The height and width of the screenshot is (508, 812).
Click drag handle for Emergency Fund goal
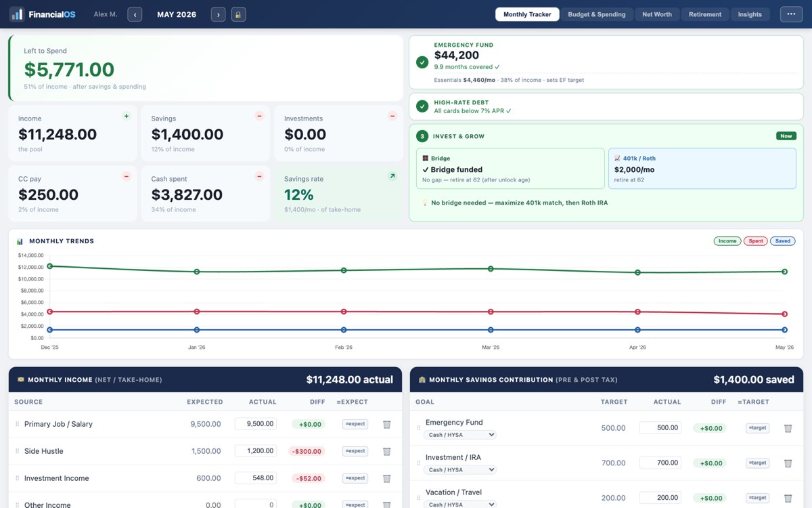(419, 428)
